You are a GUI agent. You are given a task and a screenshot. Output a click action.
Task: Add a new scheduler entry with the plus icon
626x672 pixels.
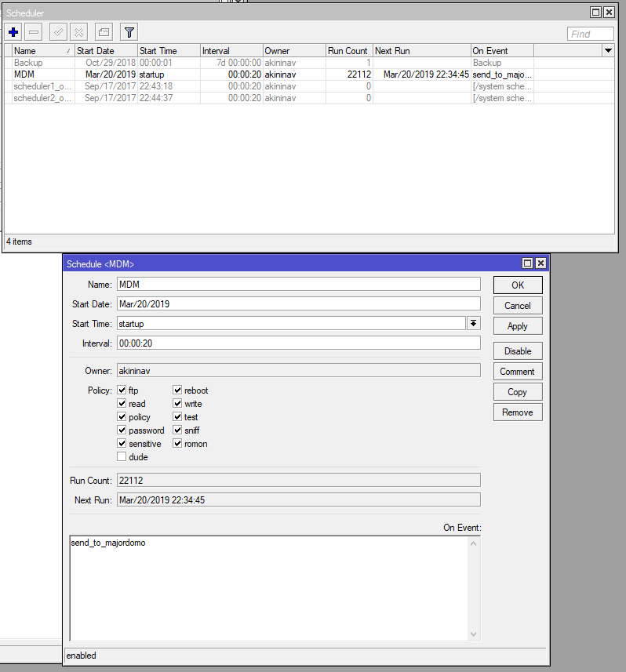point(13,32)
